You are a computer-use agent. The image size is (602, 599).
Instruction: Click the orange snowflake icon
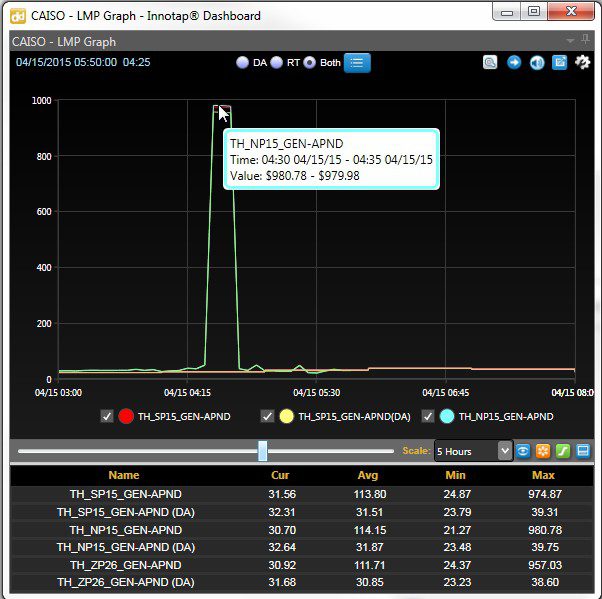click(x=543, y=451)
